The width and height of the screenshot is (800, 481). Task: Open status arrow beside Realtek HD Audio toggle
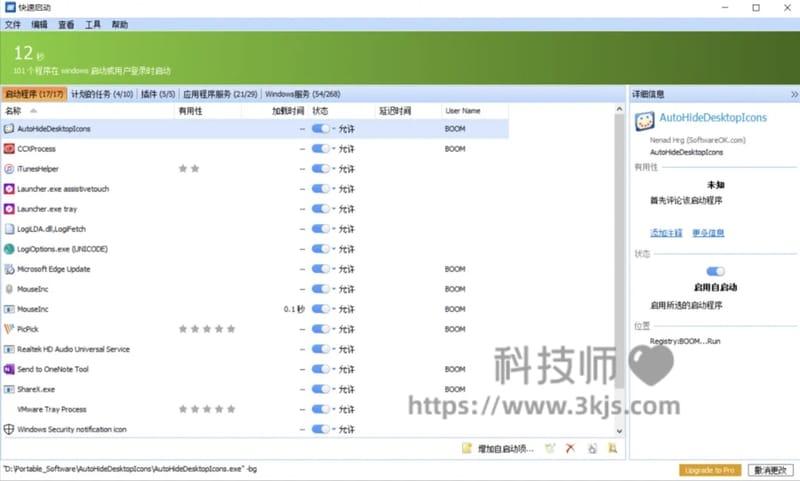(334, 349)
